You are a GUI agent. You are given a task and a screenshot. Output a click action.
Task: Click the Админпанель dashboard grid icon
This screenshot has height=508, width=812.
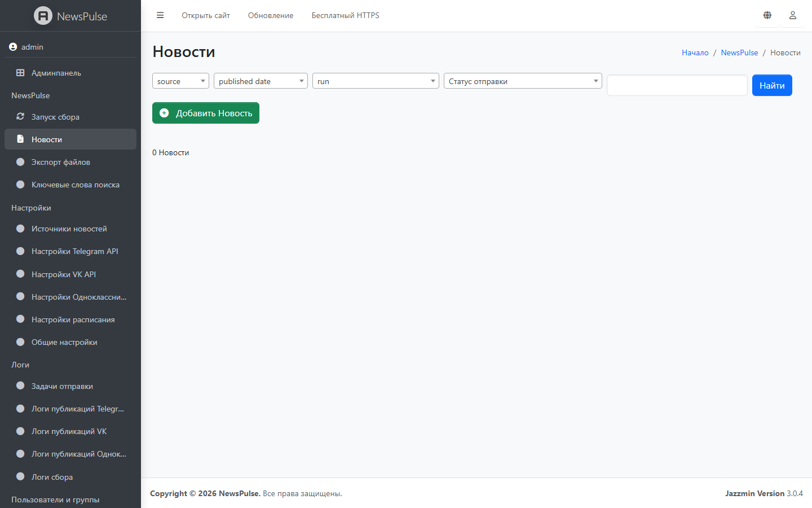coord(20,73)
